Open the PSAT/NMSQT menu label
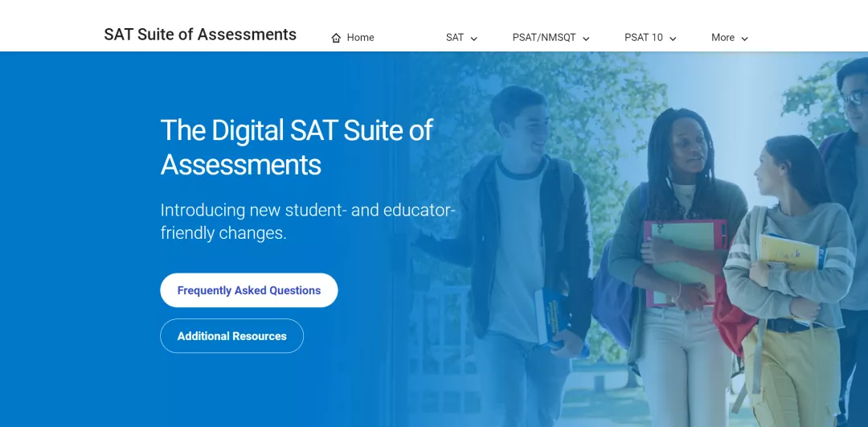 [x=544, y=38]
